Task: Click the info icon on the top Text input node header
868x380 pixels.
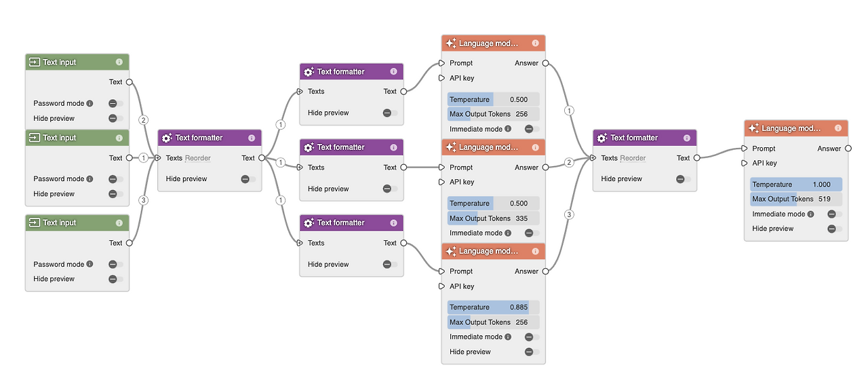Action: (119, 62)
